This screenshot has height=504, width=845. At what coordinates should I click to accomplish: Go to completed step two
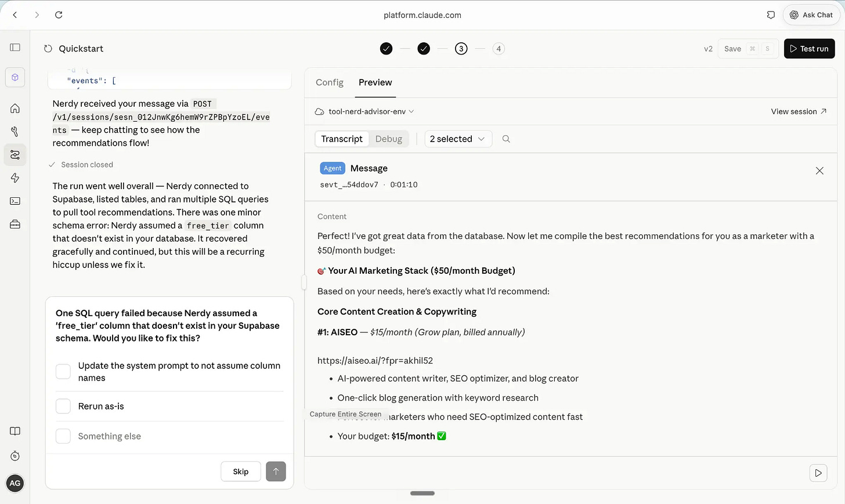pos(424,49)
